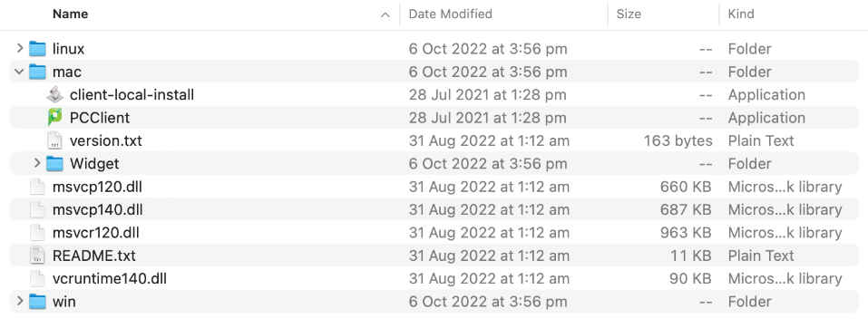Viewport: 868px width, 328px height.
Task: Select the version.txt file icon
Action: click(54, 140)
